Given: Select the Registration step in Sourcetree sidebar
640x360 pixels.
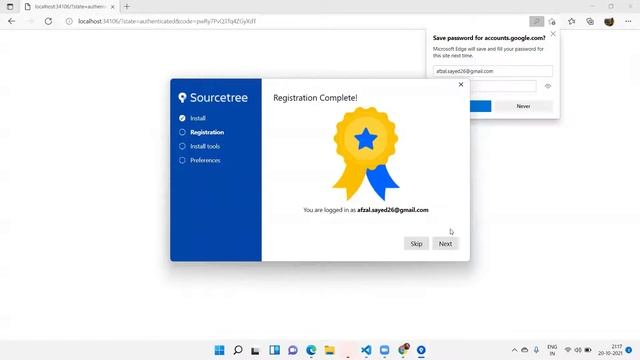Looking at the screenshot, I should [207, 132].
